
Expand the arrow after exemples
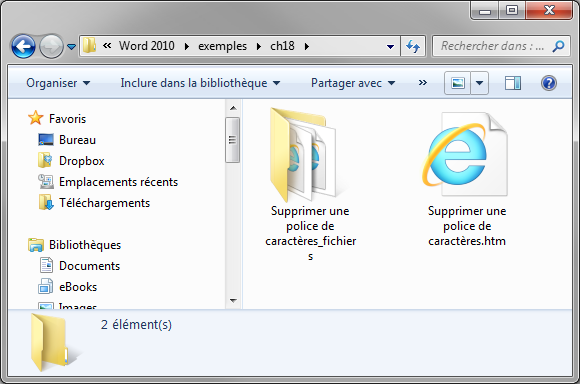[x=259, y=46]
